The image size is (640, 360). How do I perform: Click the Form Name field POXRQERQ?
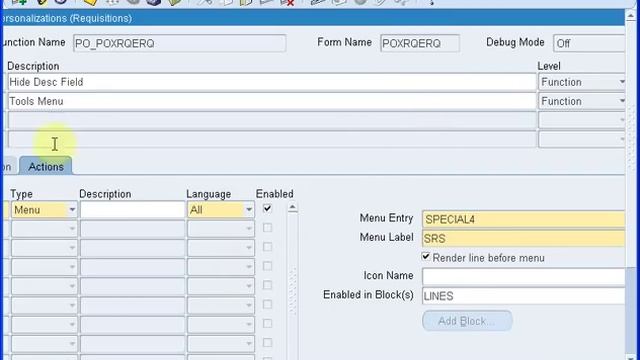(x=420, y=43)
